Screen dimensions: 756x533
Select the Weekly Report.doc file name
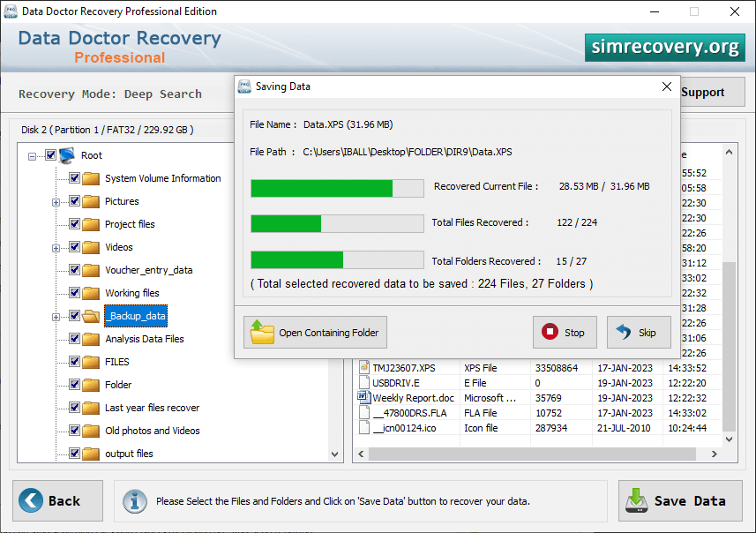tap(413, 398)
